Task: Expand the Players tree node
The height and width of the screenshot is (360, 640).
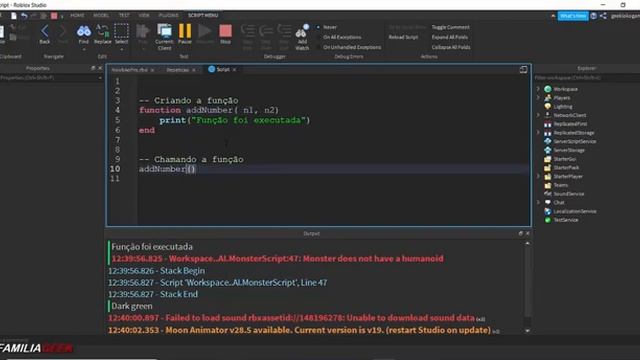Action: click(x=538, y=98)
